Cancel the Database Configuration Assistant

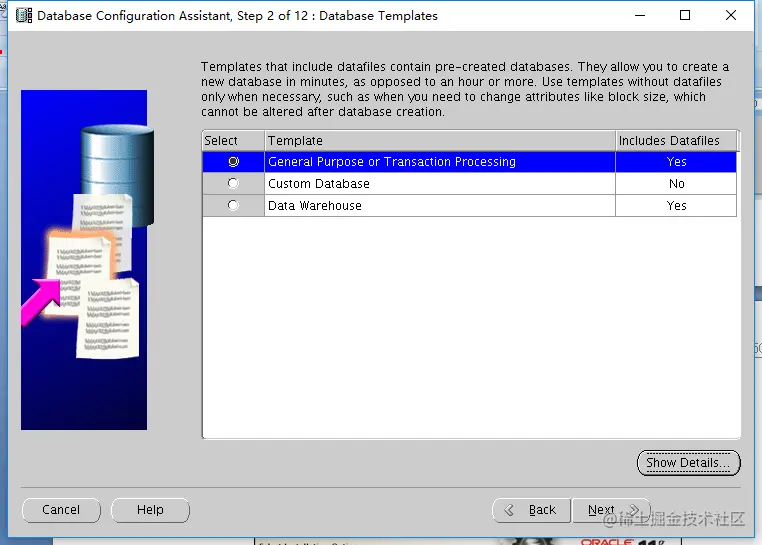pyautogui.click(x=61, y=510)
